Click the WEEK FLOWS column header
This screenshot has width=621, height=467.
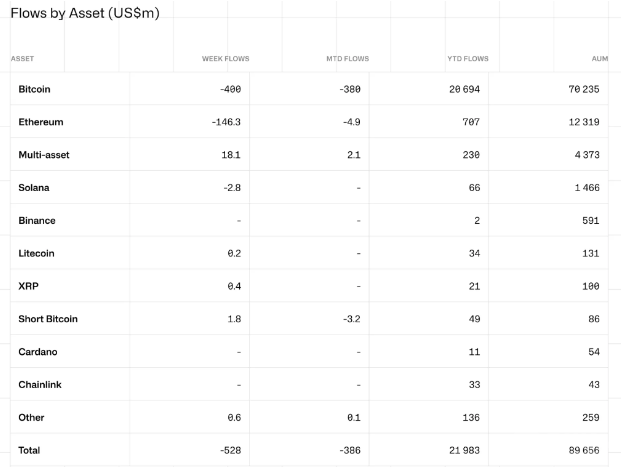coord(225,59)
